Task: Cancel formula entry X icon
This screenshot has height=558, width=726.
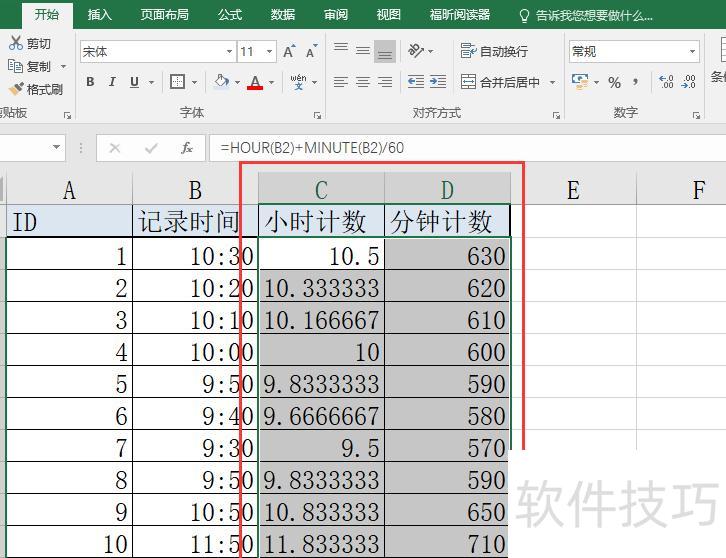Action: tap(115, 148)
